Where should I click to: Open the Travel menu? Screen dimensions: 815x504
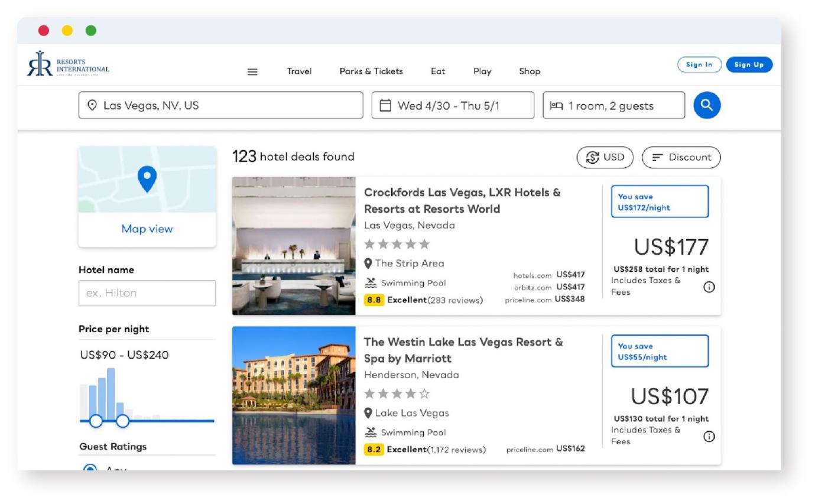pyautogui.click(x=299, y=71)
